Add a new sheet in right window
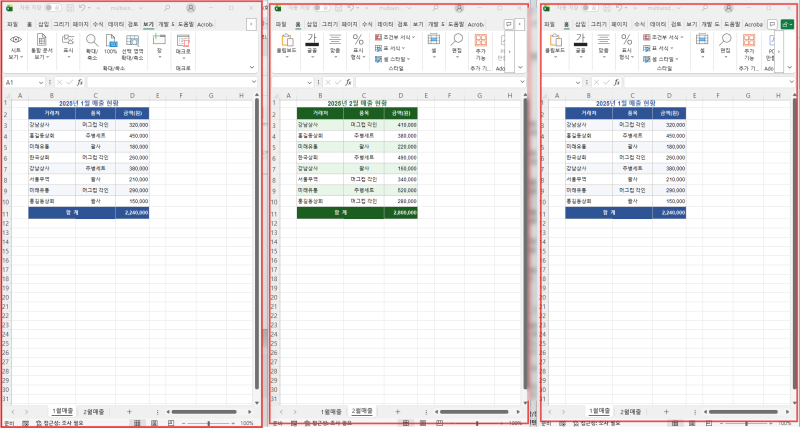800x428 pixels. tap(666, 411)
